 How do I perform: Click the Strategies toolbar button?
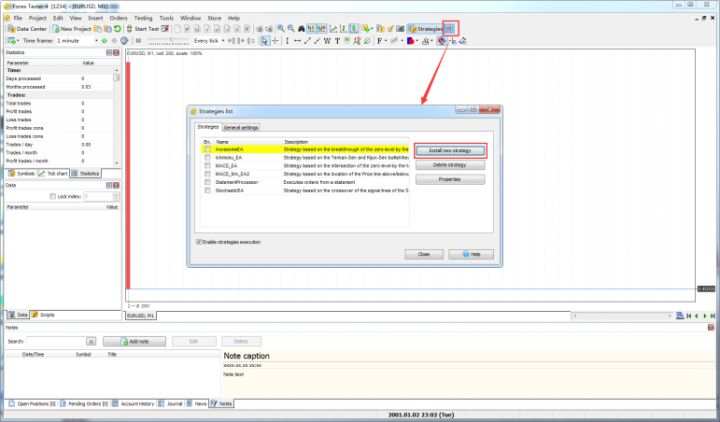coord(426,29)
